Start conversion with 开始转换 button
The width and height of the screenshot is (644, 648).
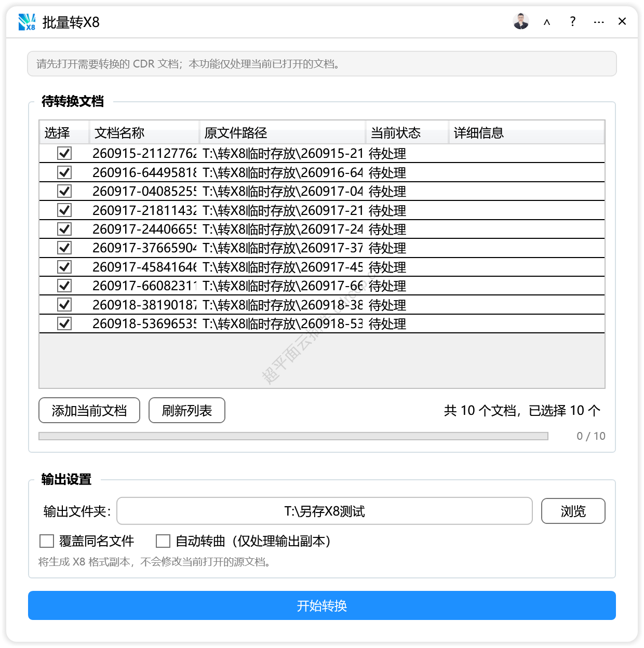pyautogui.click(x=322, y=605)
